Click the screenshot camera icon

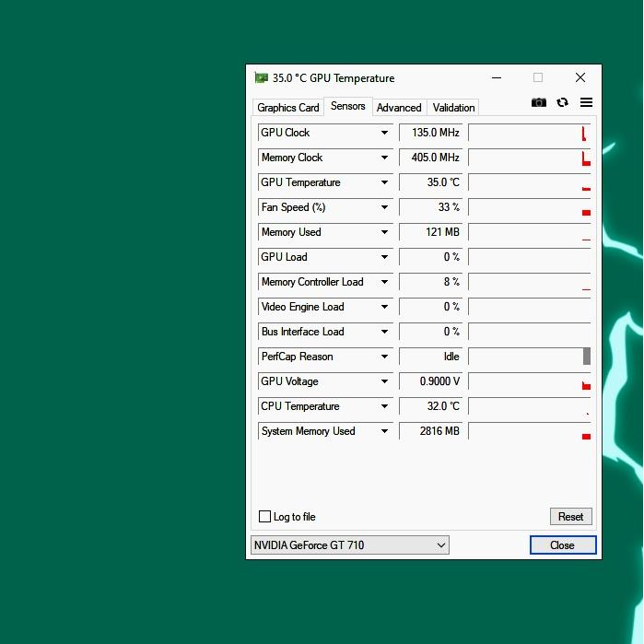click(539, 102)
